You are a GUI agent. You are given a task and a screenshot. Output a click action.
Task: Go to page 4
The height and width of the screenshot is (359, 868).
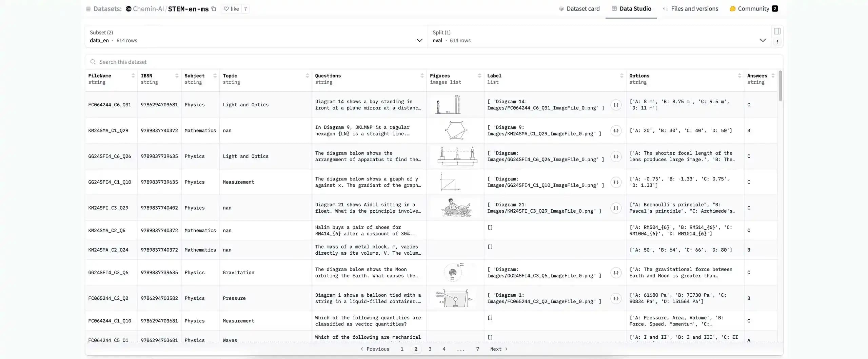444,349
